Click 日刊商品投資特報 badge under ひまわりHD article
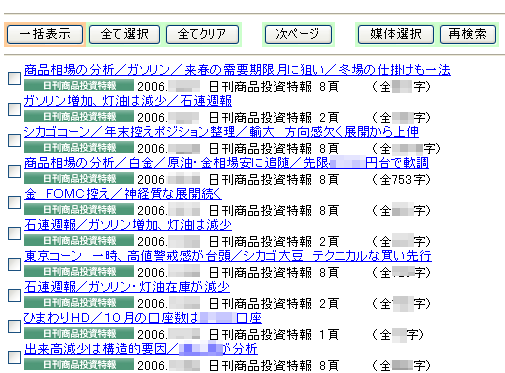Viewport: 505px width, 373px height. tap(79, 334)
